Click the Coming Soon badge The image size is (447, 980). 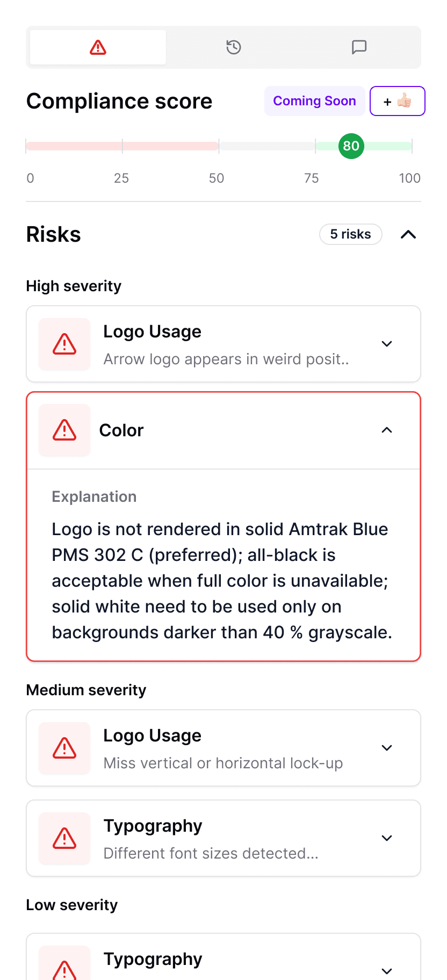(314, 101)
